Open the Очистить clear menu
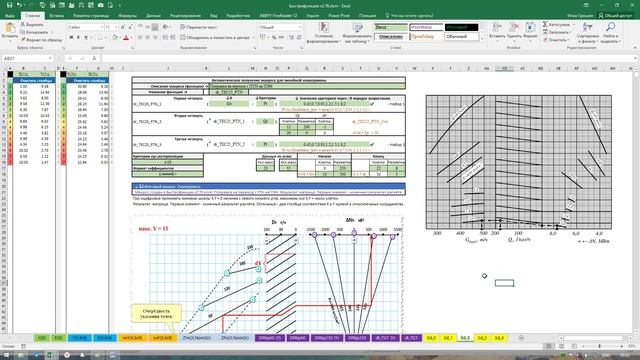640x360 pixels. pos(556,40)
